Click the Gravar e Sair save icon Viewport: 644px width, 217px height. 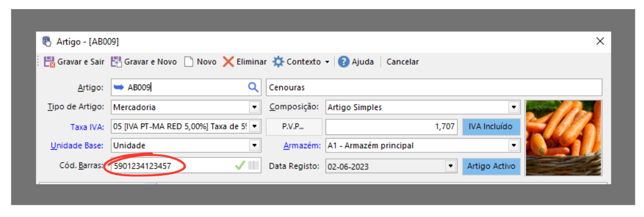(49, 62)
